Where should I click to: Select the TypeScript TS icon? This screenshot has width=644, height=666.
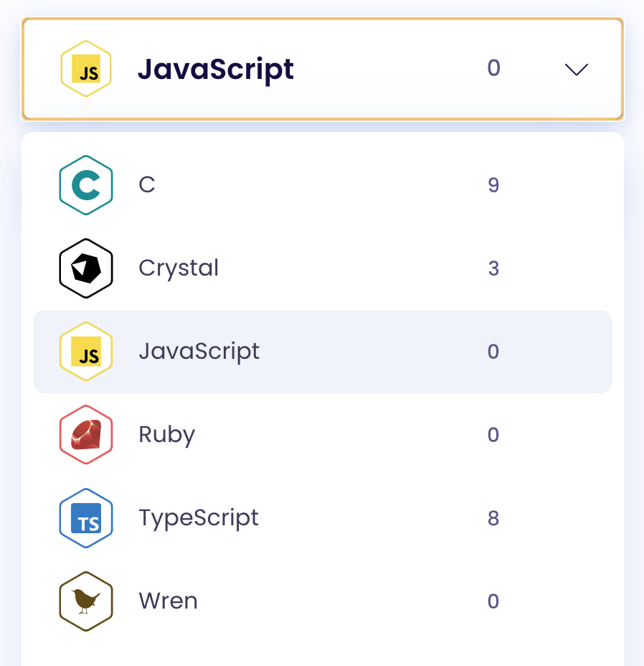(86, 517)
